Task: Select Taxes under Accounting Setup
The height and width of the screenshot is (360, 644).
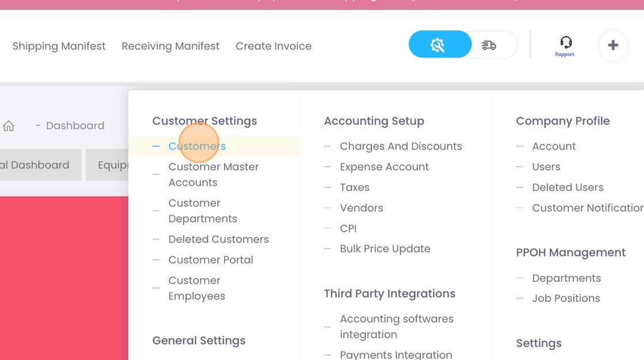Action: [x=354, y=187]
